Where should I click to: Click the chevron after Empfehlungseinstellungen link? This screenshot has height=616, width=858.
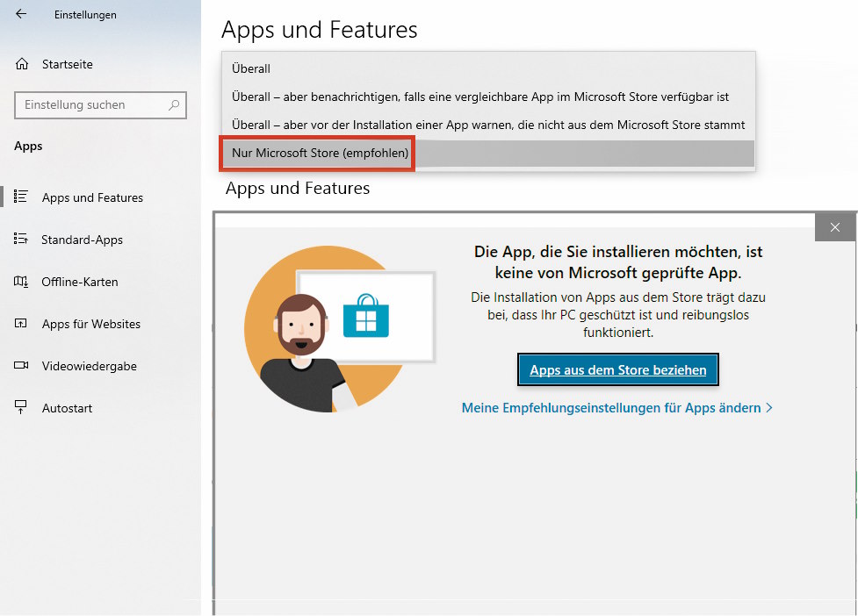pos(769,407)
